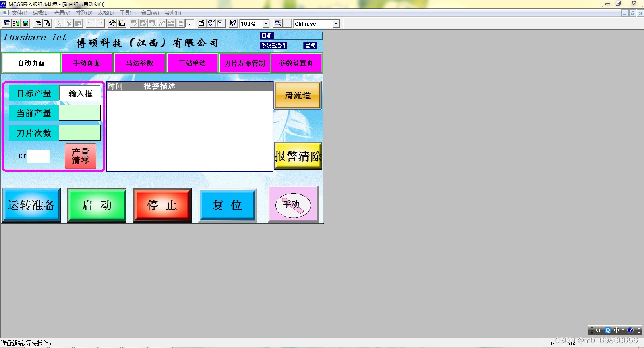Image resolution: width=644 pixels, height=348 pixels.
Task: Select the 马达参数 tab button
Action: (x=139, y=63)
